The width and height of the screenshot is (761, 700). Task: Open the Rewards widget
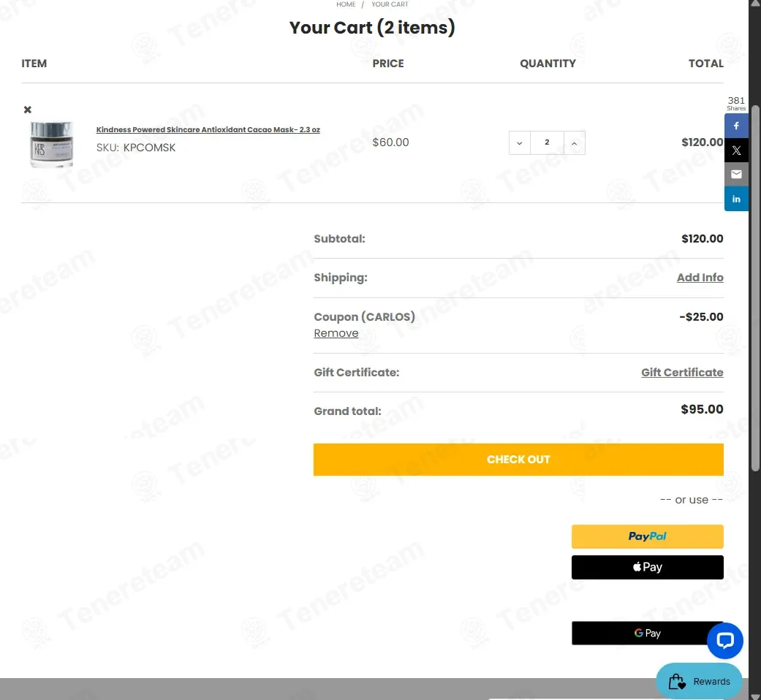pyautogui.click(x=699, y=681)
